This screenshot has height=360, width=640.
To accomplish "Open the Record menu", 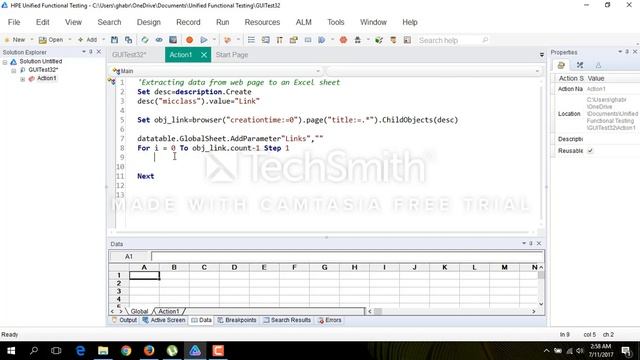I will [188, 22].
